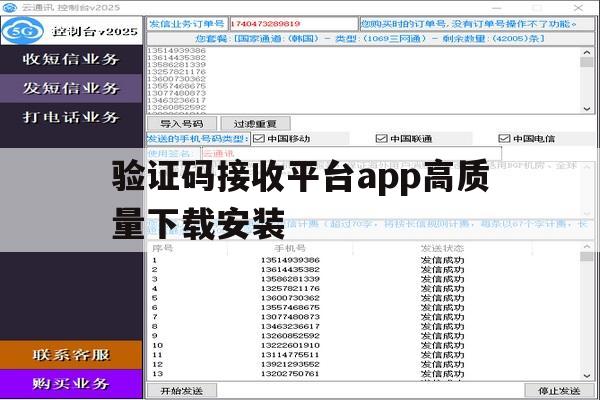Select table row with 13921293552
The height and width of the screenshot is (400, 600).
pyautogui.click(x=364, y=364)
